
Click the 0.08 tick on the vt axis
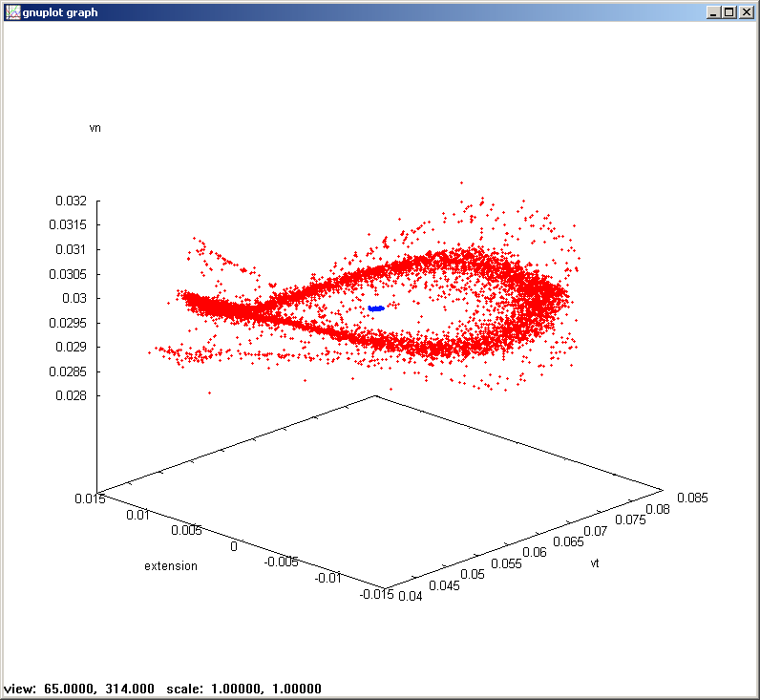coord(658,509)
